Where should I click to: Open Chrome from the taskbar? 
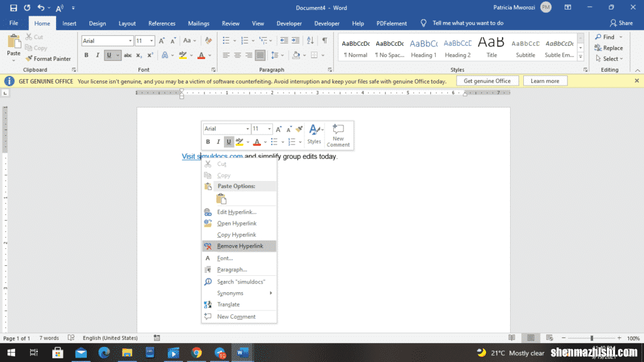196,353
